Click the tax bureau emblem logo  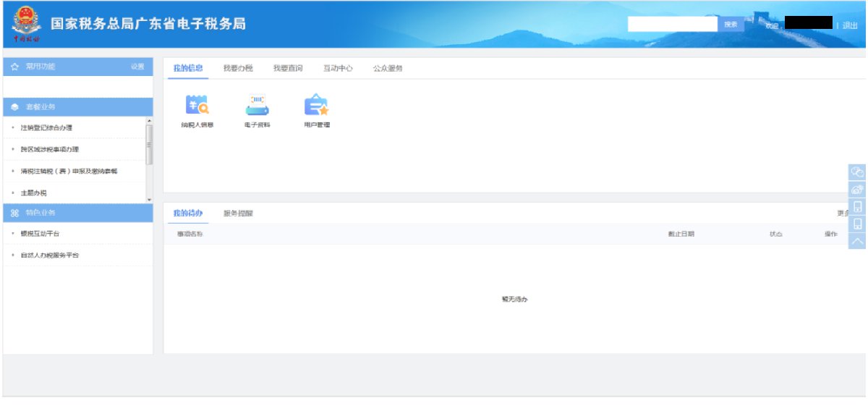27,25
